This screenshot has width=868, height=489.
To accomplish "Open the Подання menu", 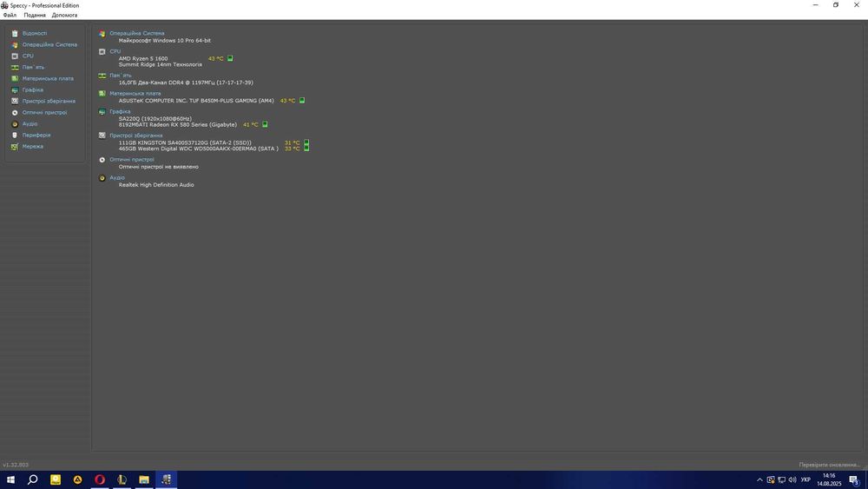I will (x=35, y=15).
